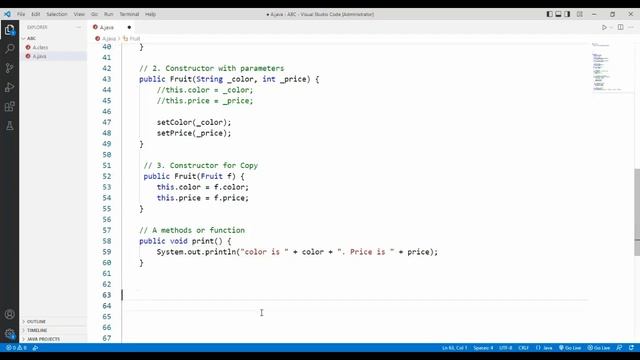640x360 pixels.
Task: Open the Accounts menu icon
Action: [9, 314]
